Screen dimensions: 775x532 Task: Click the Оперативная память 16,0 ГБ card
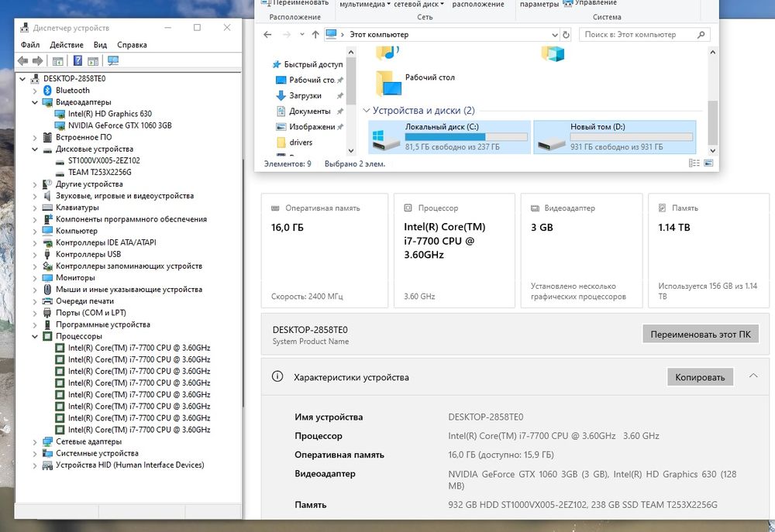coord(324,250)
